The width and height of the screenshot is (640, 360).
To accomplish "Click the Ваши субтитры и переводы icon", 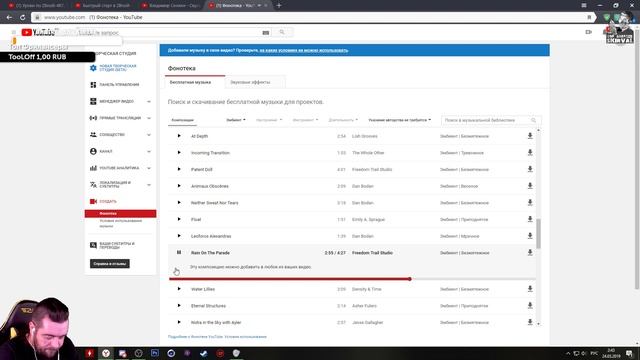I will (93, 245).
